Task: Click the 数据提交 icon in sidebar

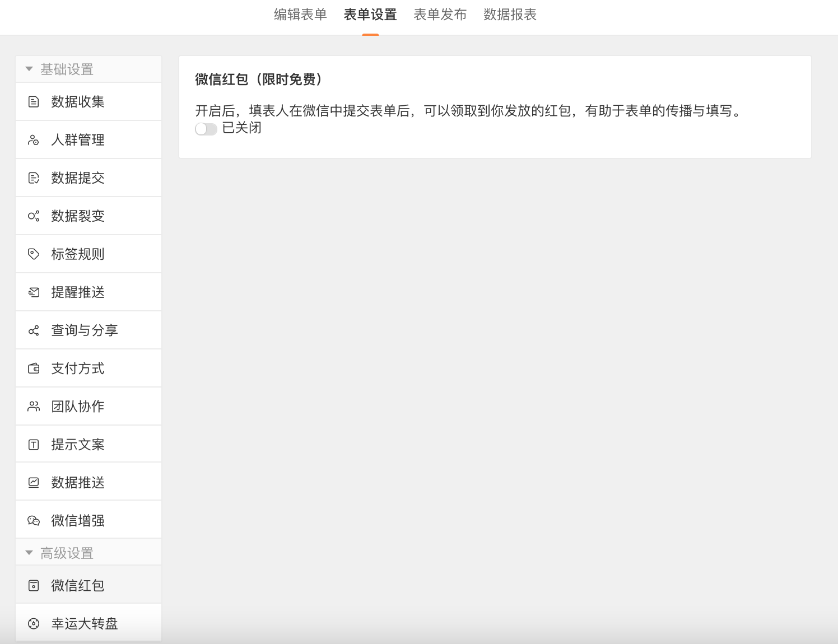Action: click(34, 178)
